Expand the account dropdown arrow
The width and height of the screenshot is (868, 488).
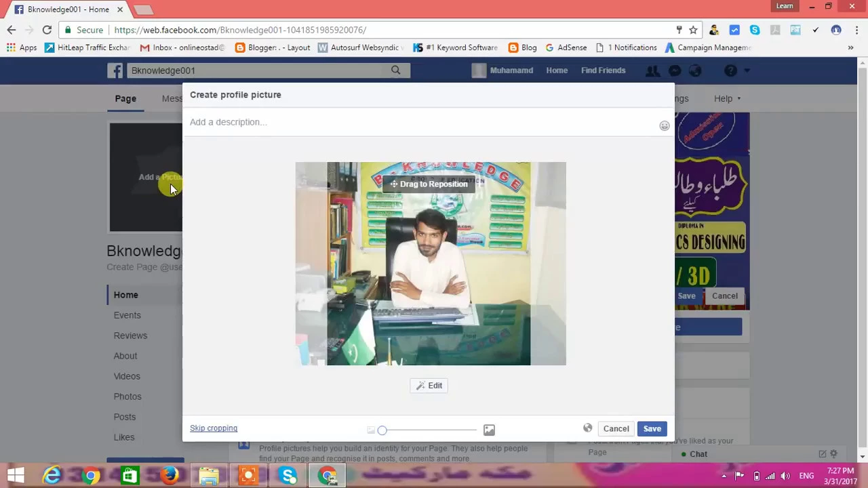747,70
